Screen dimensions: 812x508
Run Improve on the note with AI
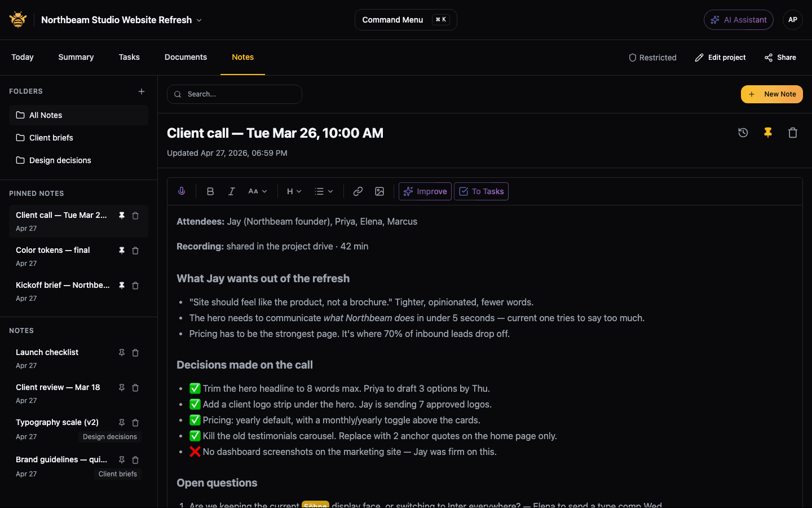click(x=425, y=191)
